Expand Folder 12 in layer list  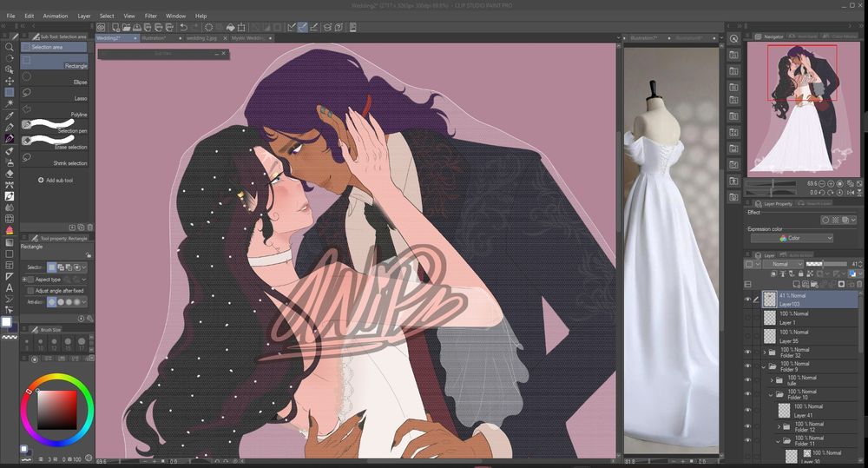click(x=779, y=426)
